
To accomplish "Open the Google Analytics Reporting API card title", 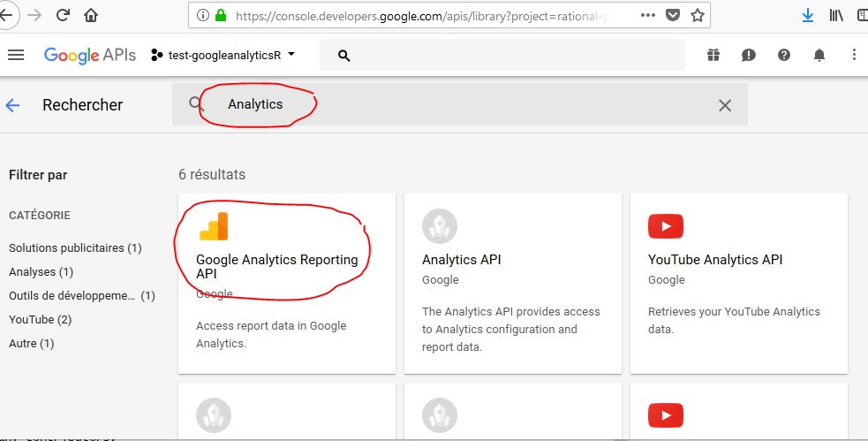I will [276, 267].
